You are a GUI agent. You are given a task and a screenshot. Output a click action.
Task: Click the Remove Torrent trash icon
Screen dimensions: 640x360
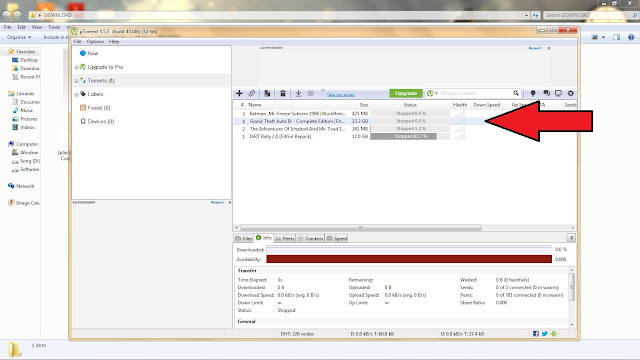pos(282,93)
